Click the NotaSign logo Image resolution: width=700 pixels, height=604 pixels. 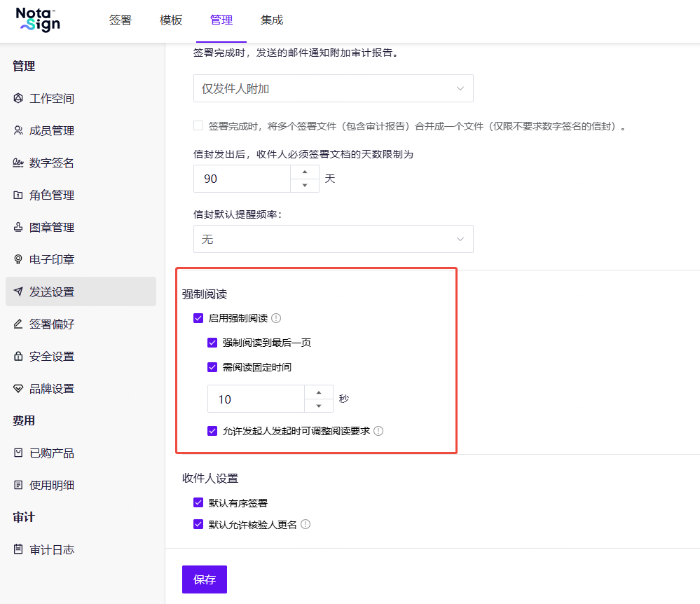(38, 20)
